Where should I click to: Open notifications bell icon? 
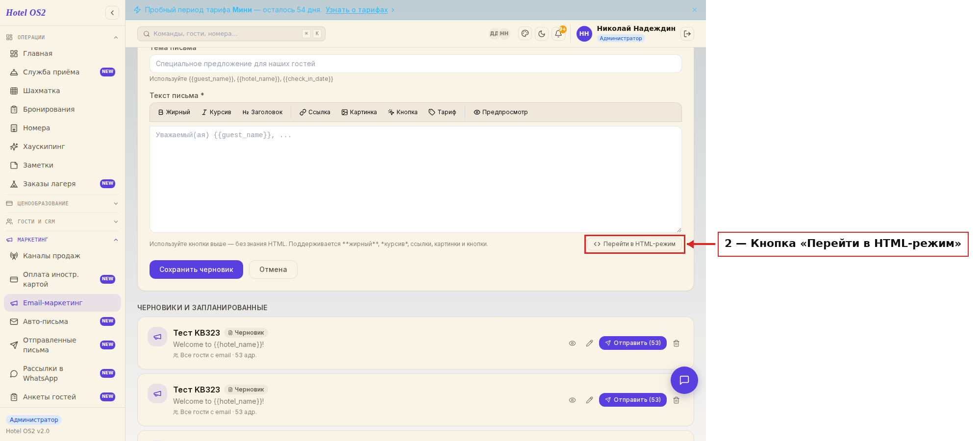(558, 34)
